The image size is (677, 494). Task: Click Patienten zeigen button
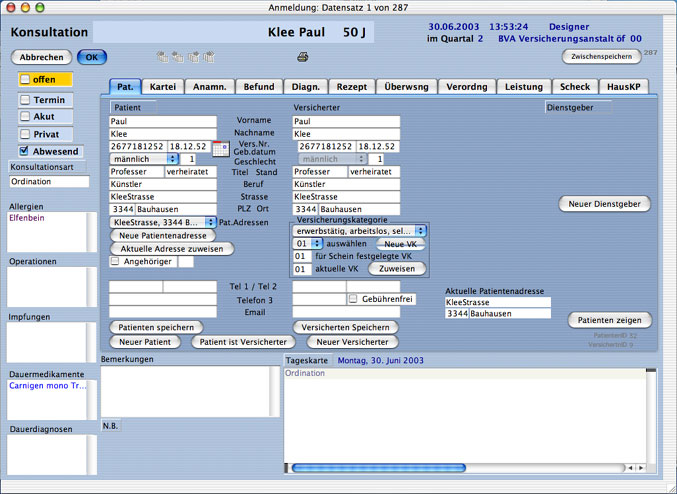point(609,320)
